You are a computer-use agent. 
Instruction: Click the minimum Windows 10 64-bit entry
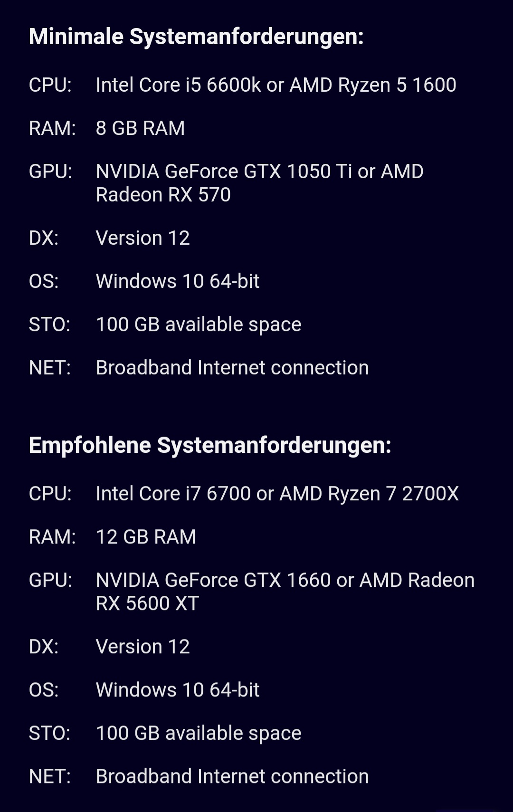coord(178,281)
